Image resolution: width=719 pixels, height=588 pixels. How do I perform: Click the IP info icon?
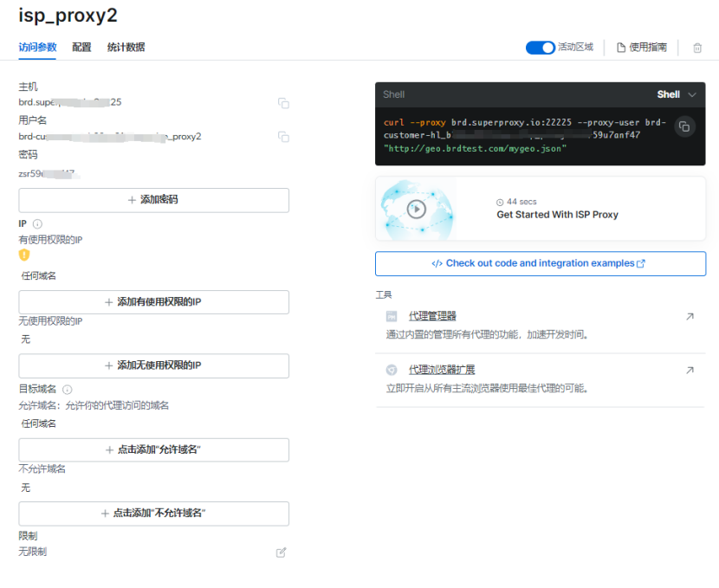tap(37, 223)
